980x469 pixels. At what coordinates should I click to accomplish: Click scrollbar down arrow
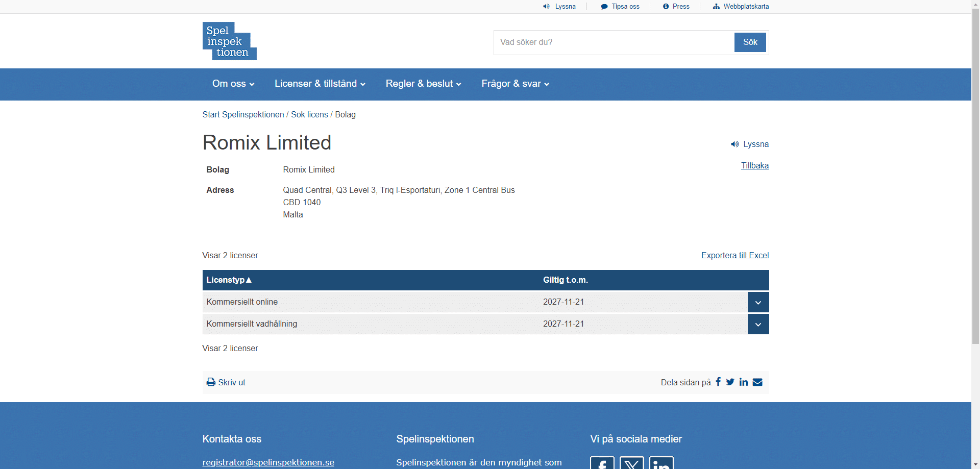click(x=975, y=465)
